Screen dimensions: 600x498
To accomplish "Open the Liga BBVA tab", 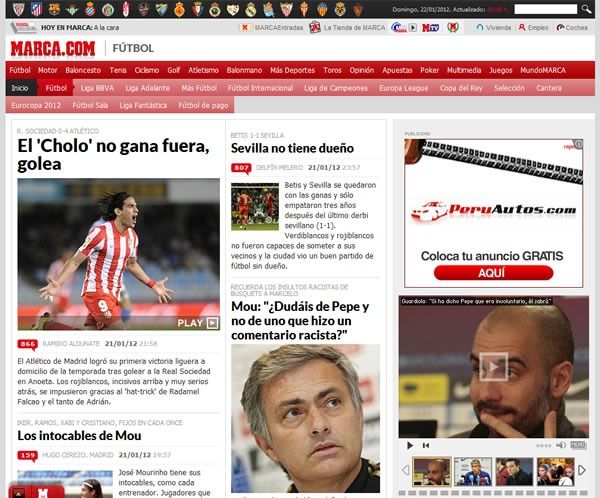I will coord(97,88).
